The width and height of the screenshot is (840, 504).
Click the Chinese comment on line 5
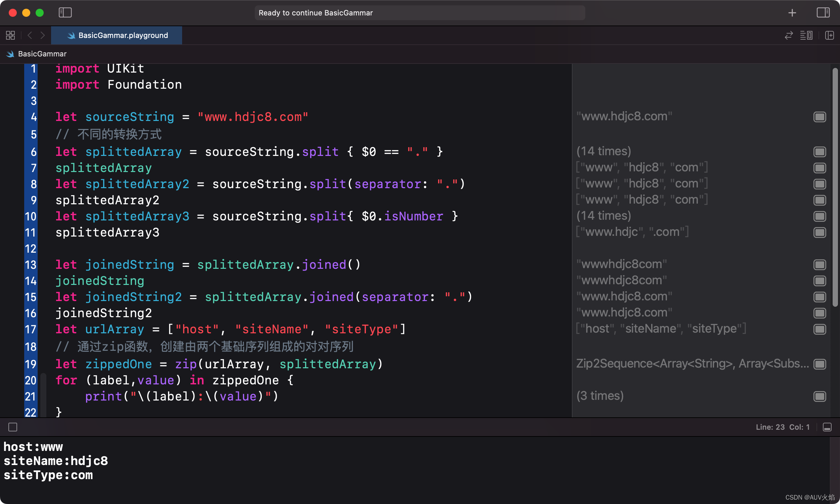tap(109, 134)
